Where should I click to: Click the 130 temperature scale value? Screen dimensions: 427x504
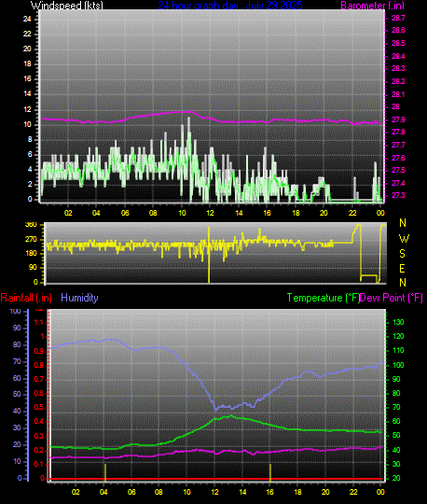[398, 322]
